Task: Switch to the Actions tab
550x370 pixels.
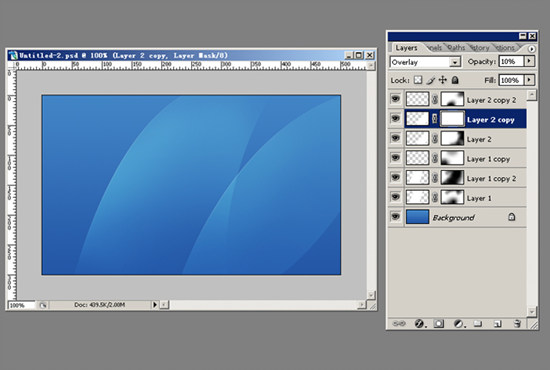Action: pos(504,48)
